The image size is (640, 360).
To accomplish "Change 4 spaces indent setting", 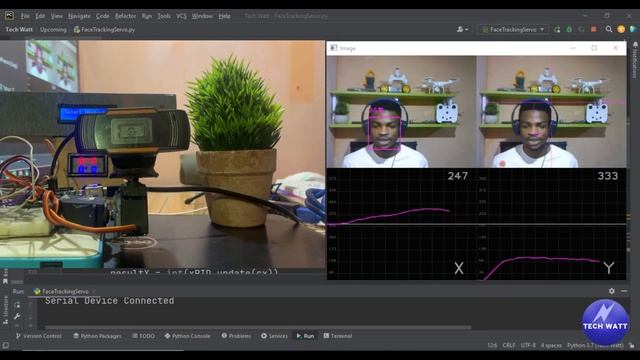I will tap(551, 345).
